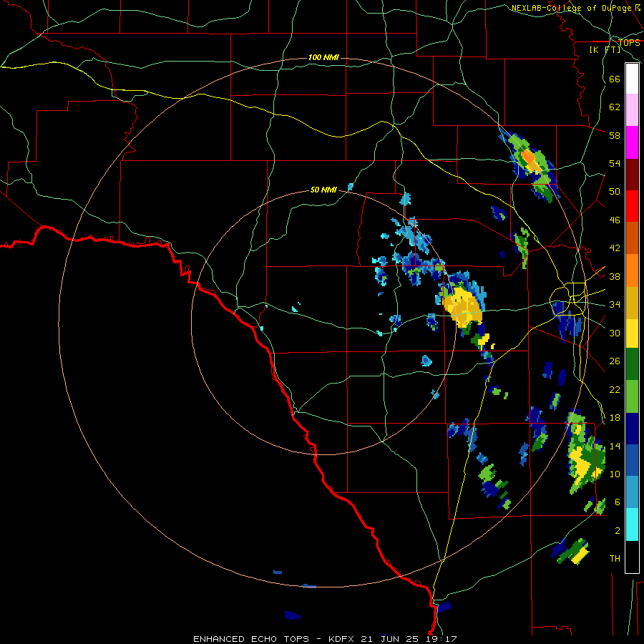Click the 38 legend value
Screen dimensions: 644x644
pyautogui.click(x=615, y=276)
